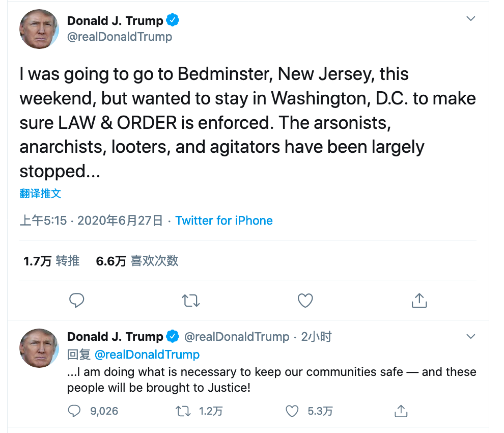504x433 pixels.
Task: Click the main tweet's profile avatar
Action: [x=39, y=29]
